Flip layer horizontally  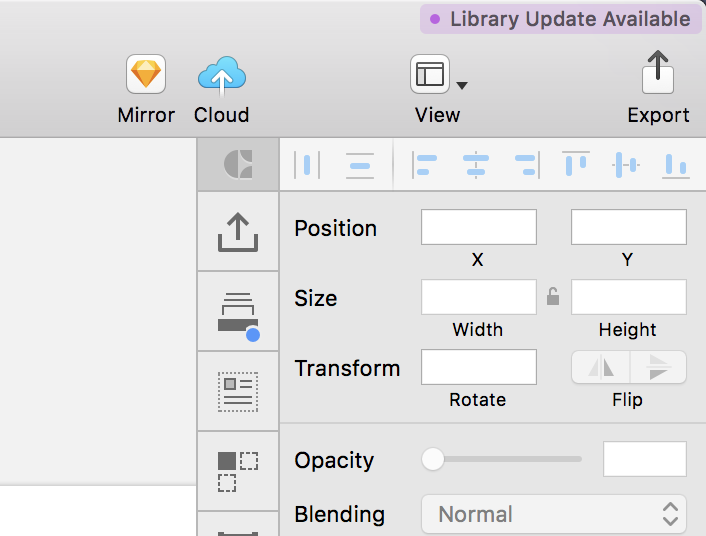point(601,367)
